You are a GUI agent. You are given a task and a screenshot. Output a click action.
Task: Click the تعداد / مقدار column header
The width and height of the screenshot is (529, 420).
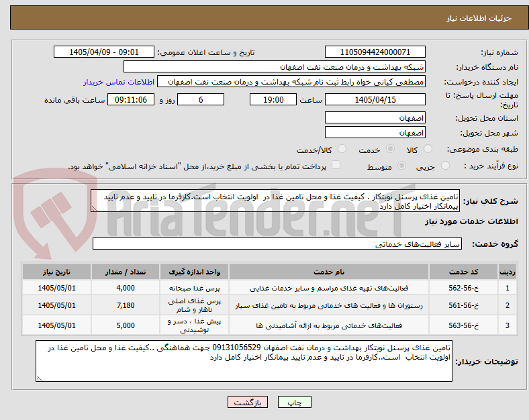[x=126, y=272]
